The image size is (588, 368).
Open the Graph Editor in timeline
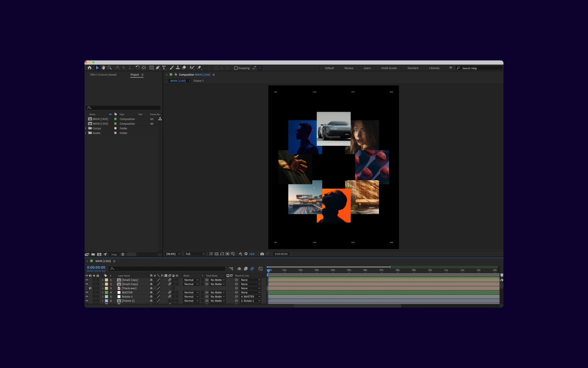[x=260, y=269]
